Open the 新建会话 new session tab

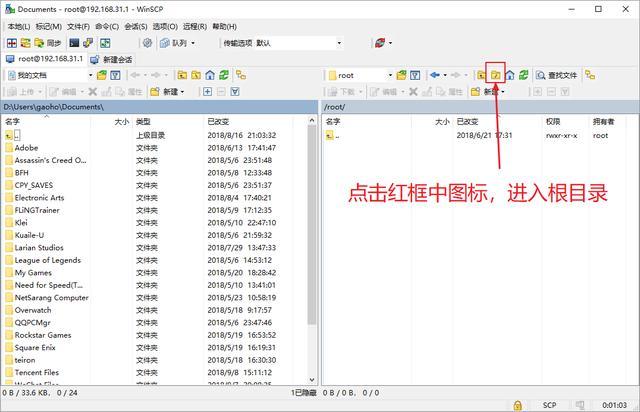pos(111,60)
